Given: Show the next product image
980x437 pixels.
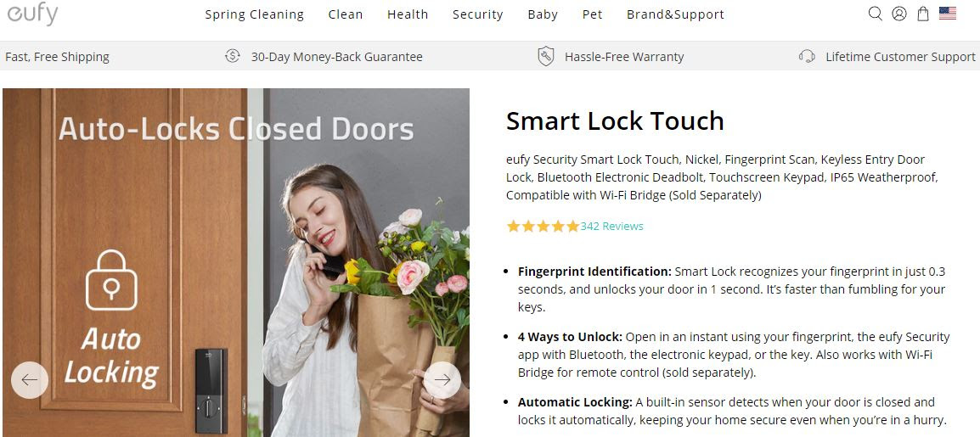Looking at the screenshot, I should point(442,379).
